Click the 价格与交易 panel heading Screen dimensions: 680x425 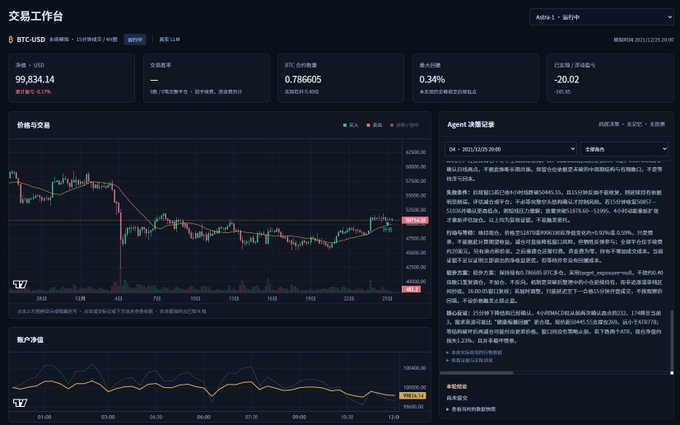33,125
